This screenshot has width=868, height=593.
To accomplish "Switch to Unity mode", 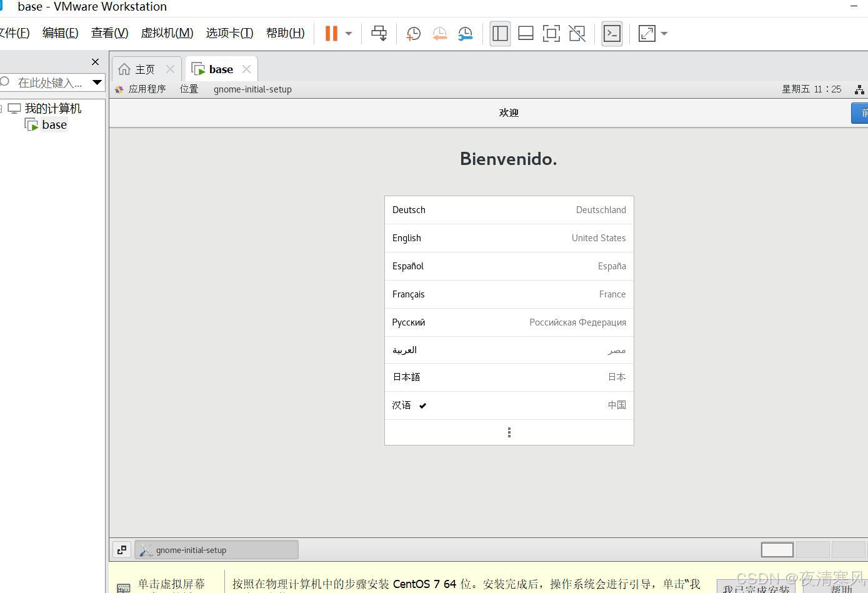I will coord(577,34).
